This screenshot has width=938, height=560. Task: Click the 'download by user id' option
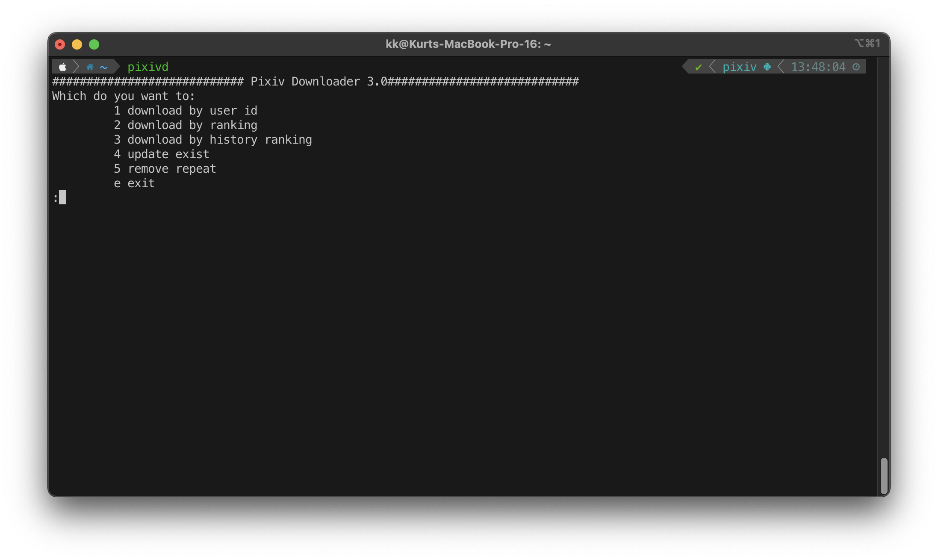coord(186,111)
